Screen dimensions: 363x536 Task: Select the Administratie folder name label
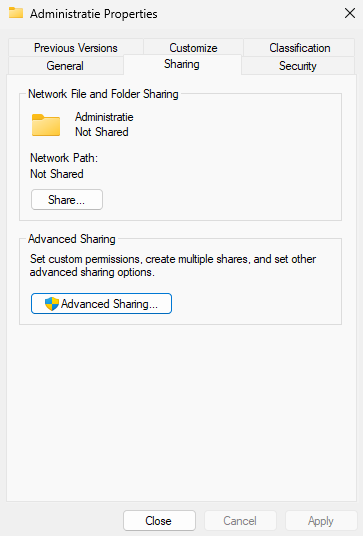104,117
